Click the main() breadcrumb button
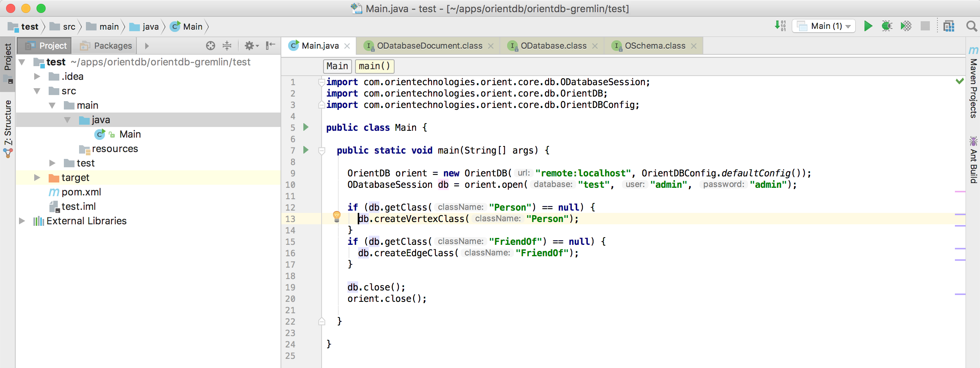Image resolution: width=980 pixels, height=368 pixels. pyautogui.click(x=374, y=66)
